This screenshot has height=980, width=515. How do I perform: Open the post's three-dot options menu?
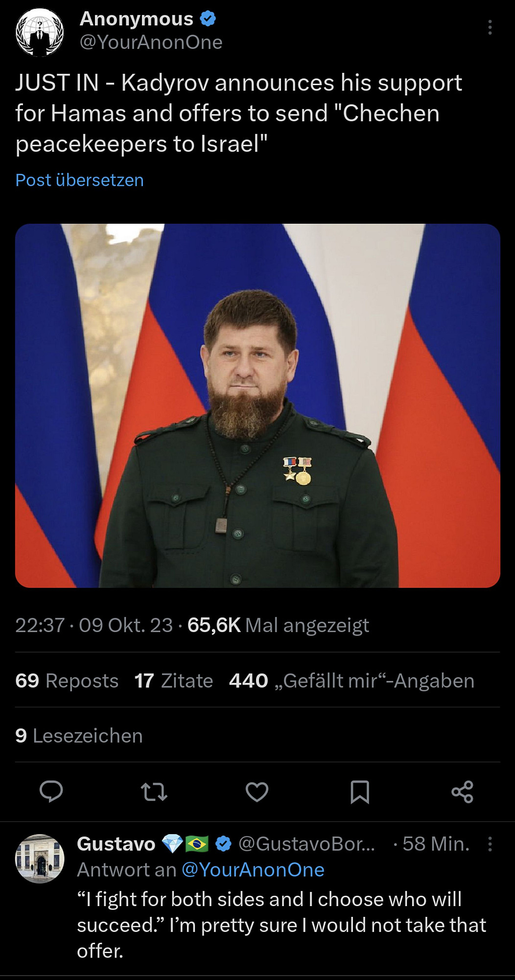(490, 27)
